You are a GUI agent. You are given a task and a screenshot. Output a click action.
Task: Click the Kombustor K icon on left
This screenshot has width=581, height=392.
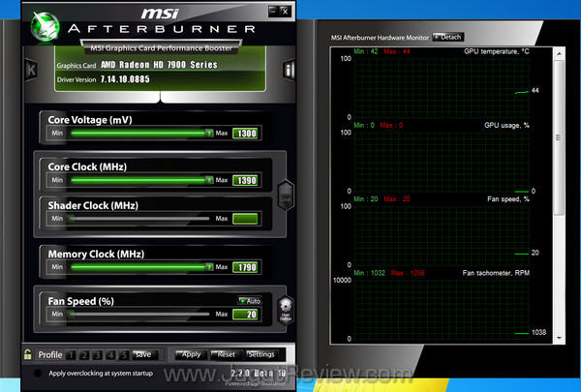pos(32,70)
